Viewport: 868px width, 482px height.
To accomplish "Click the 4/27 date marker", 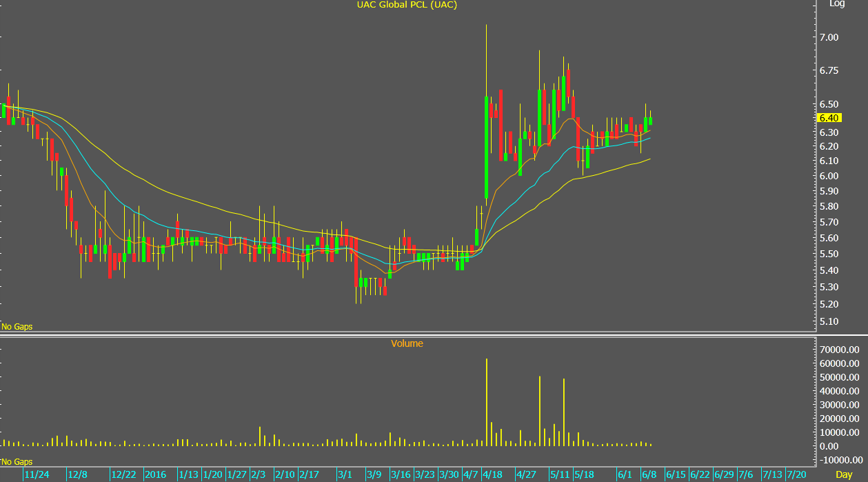I will click(526, 474).
